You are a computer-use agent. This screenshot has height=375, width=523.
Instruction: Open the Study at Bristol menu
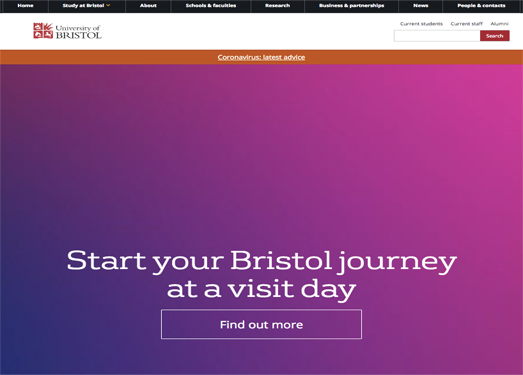[x=83, y=5]
